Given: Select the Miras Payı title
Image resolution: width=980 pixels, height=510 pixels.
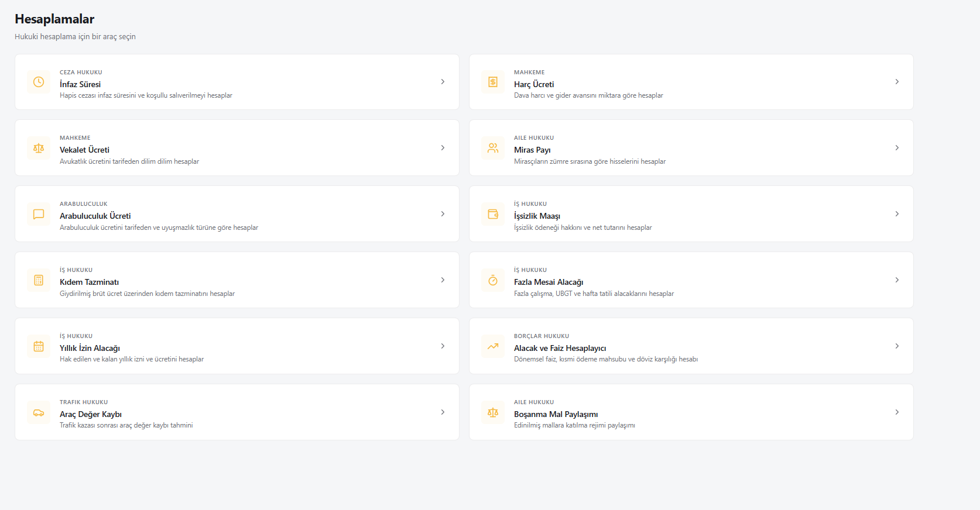Looking at the screenshot, I should coord(532,150).
